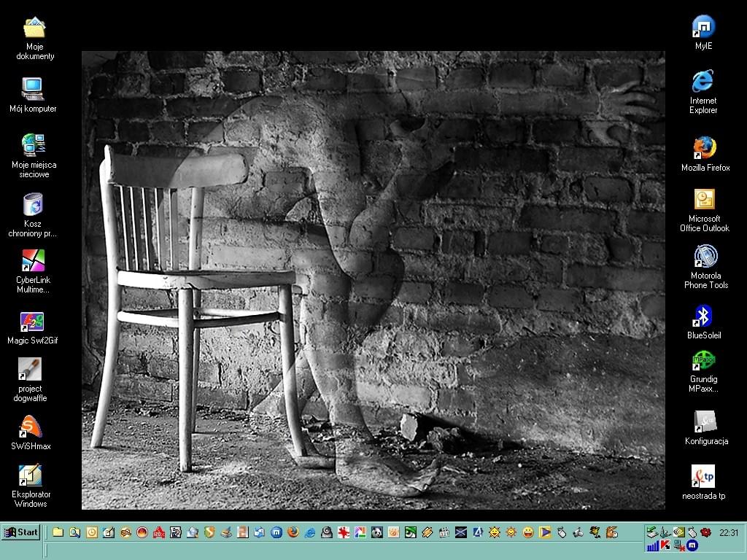747x560 pixels.
Task: Open the yellow folder quick launch icon
Action: pos(58,532)
